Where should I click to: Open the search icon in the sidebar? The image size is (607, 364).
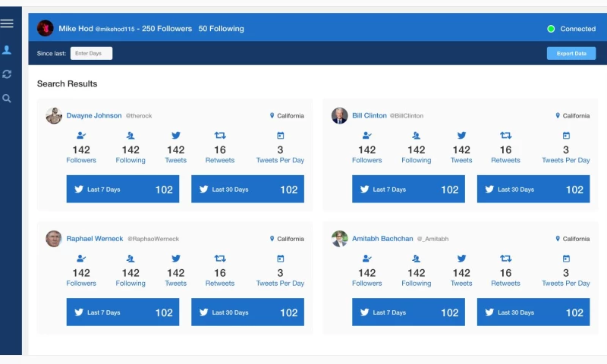tap(7, 99)
